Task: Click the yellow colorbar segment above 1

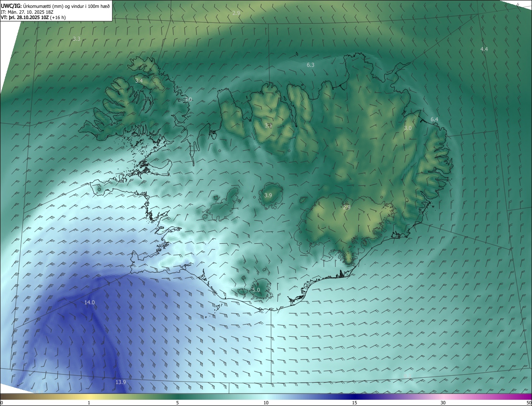Action: (x=89, y=396)
